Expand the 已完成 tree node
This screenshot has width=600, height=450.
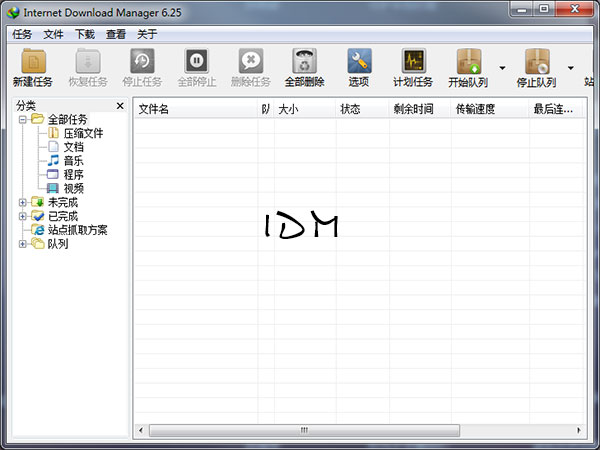23,216
